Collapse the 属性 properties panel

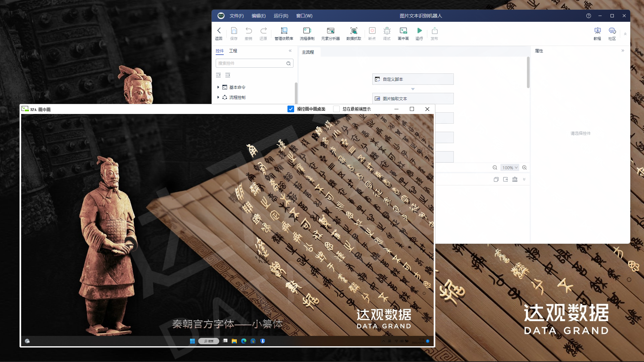[623, 51]
